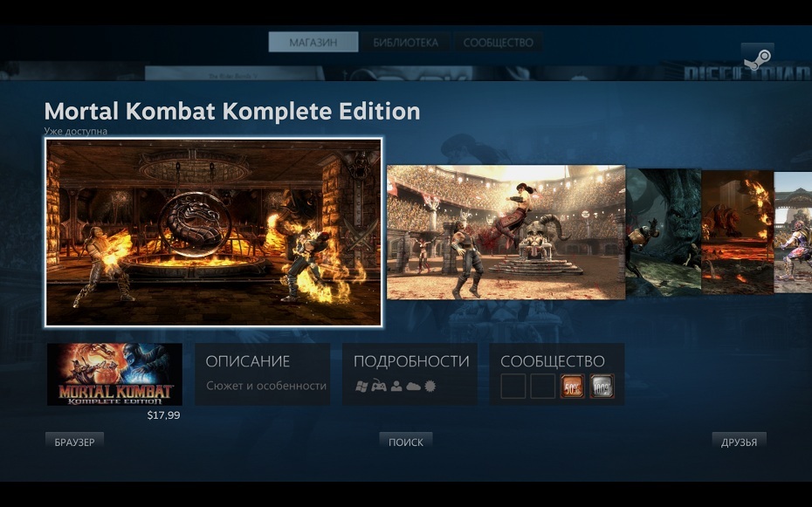812x507 pixels.
Task: Click the Mortal Kombat Komplete Edition cover art
Action: coord(114,374)
